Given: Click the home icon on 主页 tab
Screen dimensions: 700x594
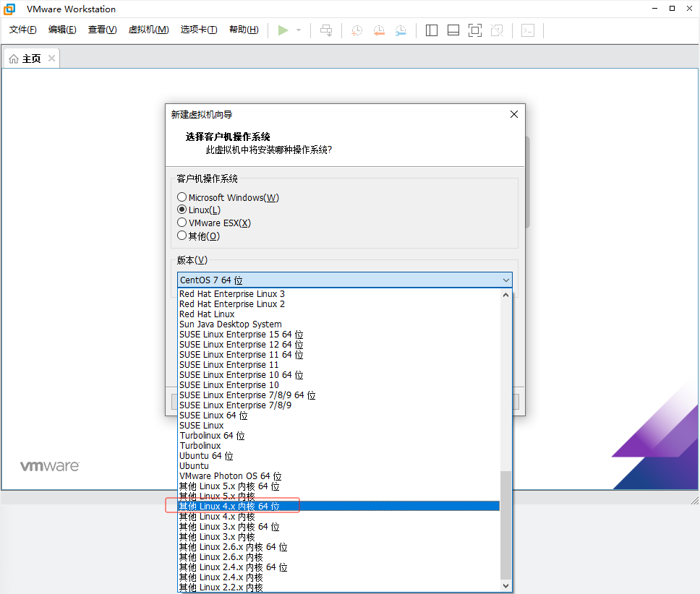Looking at the screenshot, I should click(14, 59).
